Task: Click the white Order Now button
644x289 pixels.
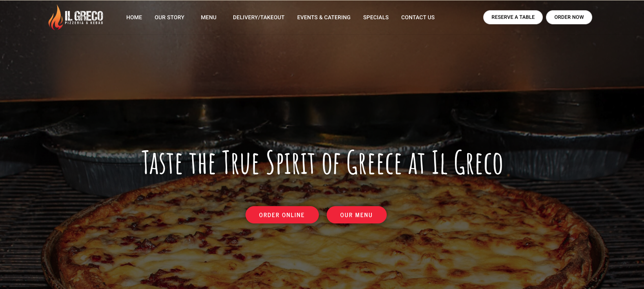Action: click(569, 17)
